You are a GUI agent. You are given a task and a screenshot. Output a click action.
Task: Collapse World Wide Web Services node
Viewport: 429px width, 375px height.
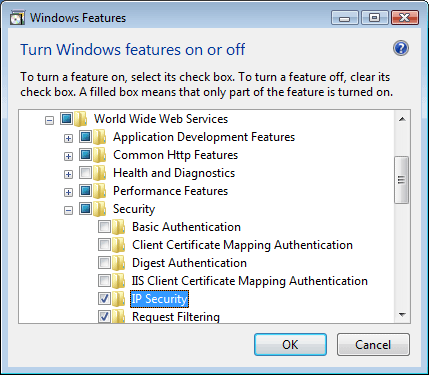coord(49,120)
